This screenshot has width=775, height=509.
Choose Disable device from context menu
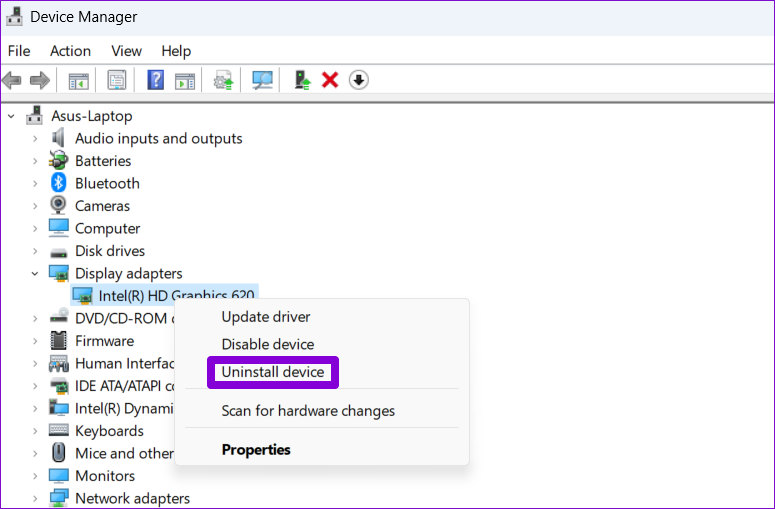(267, 344)
